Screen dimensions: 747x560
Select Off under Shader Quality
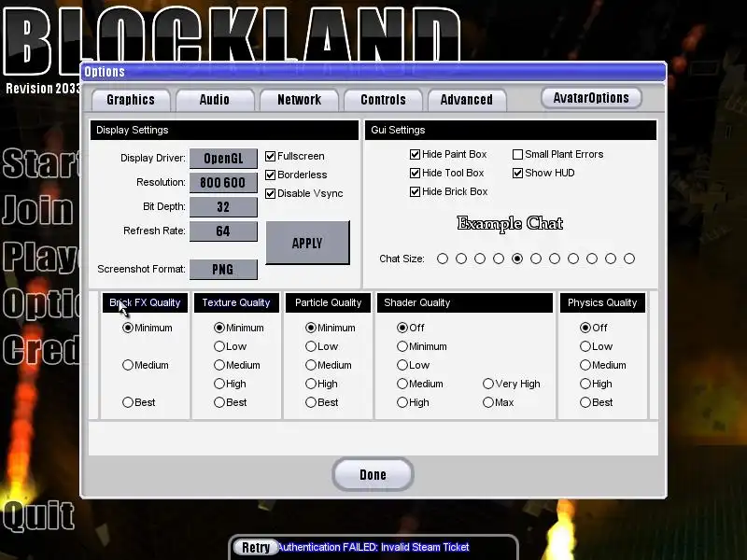point(402,328)
